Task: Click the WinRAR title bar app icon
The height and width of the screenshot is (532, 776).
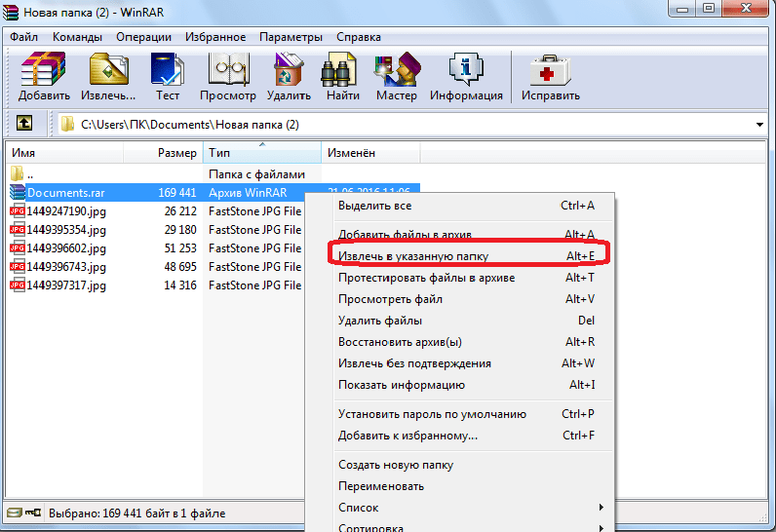Action: click(11, 12)
